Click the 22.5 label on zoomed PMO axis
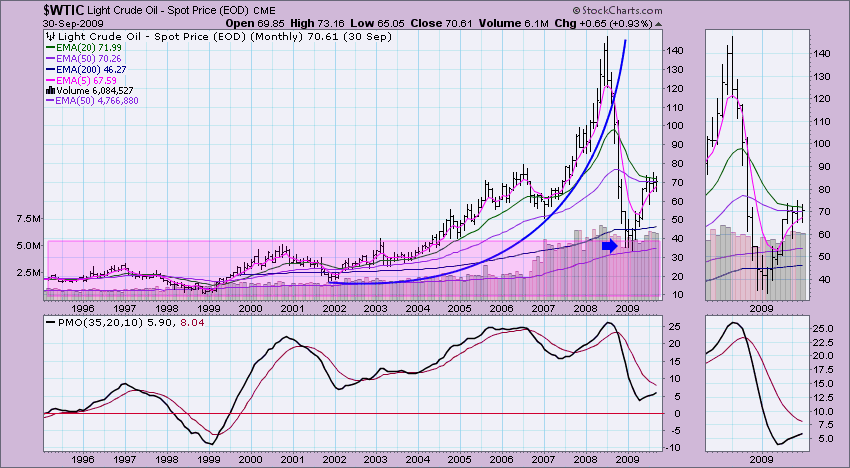The width and height of the screenshot is (850, 468). click(x=823, y=342)
